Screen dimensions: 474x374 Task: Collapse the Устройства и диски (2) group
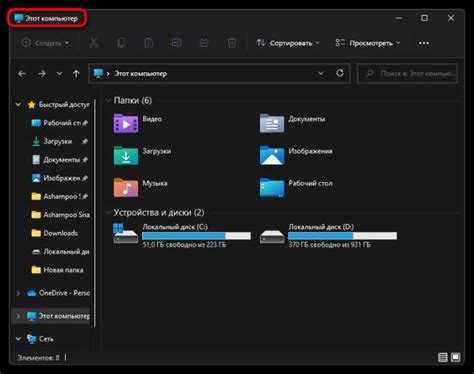(108, 212)
